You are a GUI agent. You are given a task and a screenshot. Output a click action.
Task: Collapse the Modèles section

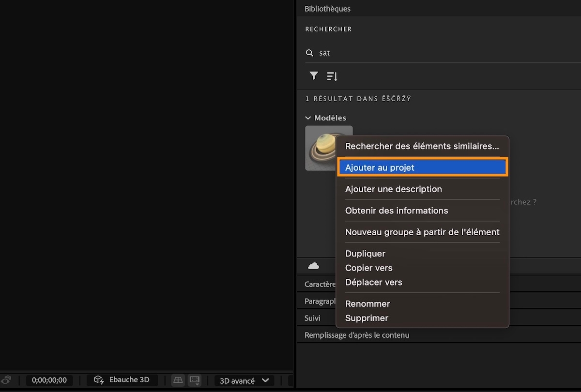[308, 118]
